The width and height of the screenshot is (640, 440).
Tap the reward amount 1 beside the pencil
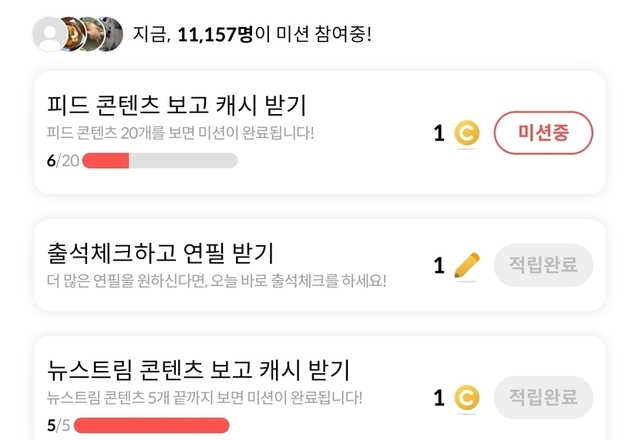click(x=439, y=266)
